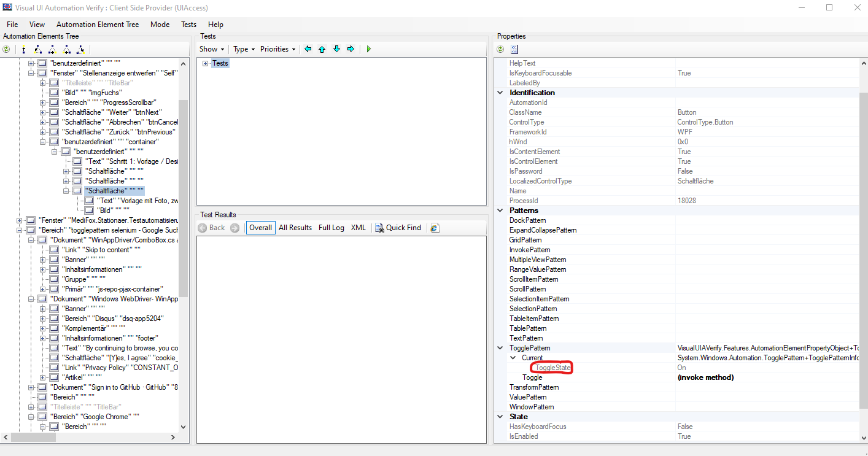Open the Mode menu
Screen dimensions: 868x456
(x=160, y=25)
